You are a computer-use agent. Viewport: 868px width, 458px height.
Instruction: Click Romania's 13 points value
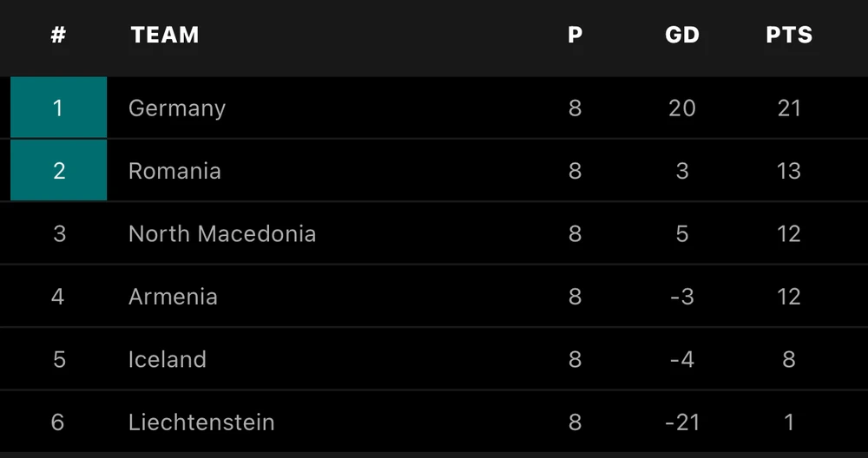(x=789, y=171)
